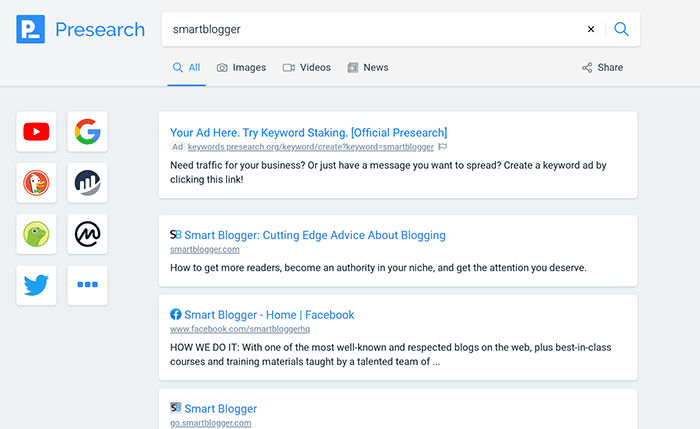Switch to Google search provider
The width and height of the screenshot is (700, 429).
click(x=87, y=131)
